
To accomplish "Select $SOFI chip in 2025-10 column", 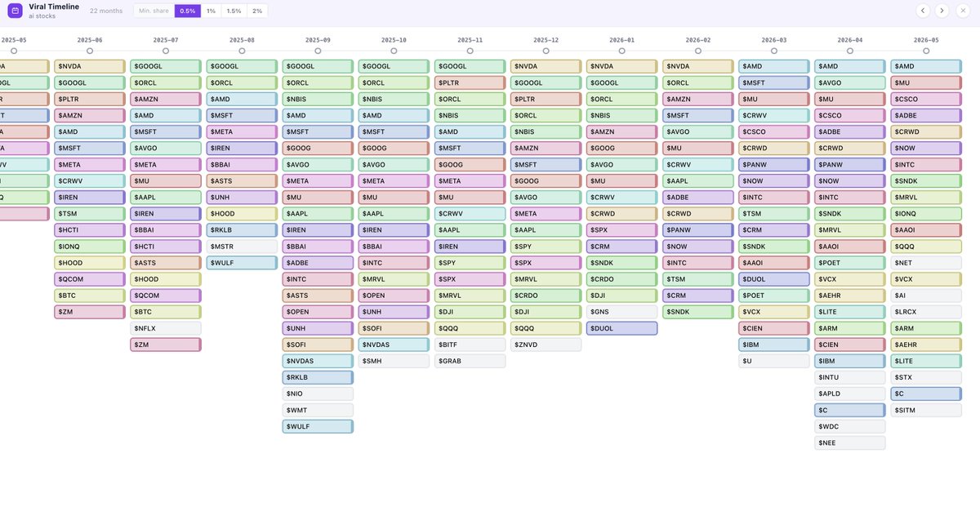I will click(394, 328).
